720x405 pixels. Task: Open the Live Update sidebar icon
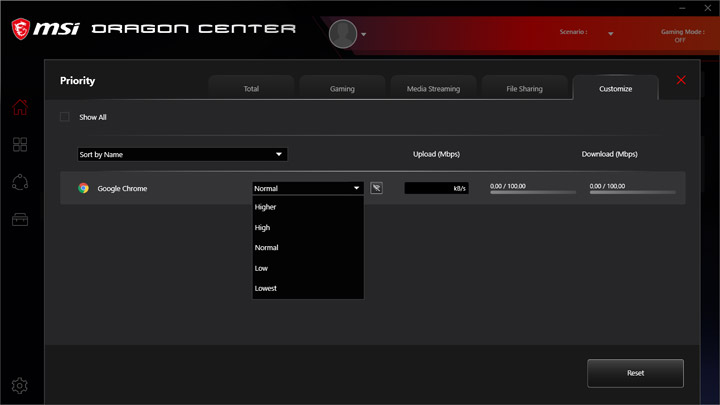(20, 182)
